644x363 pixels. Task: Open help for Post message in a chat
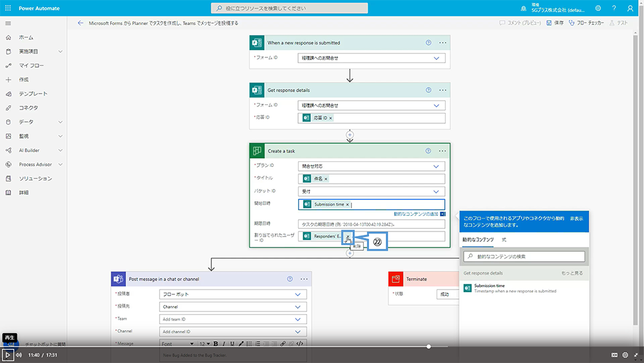click(290, 279)
